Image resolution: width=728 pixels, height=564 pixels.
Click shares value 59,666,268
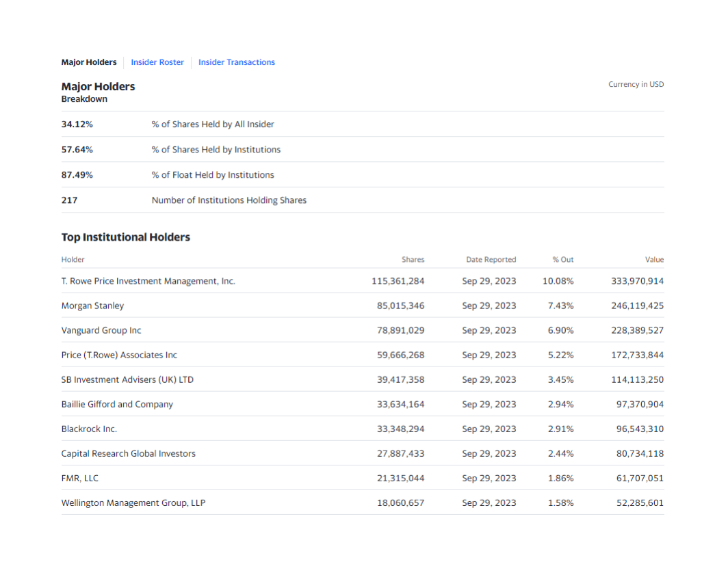(x=401, y=355)
